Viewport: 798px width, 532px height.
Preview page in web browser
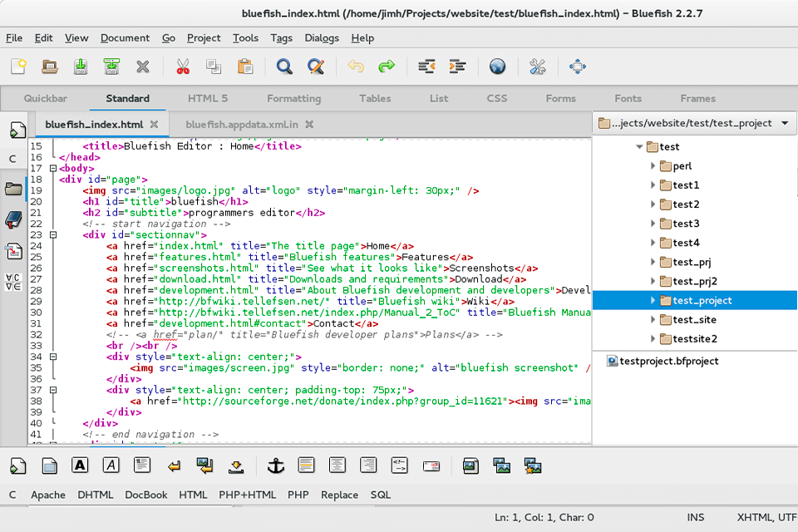coord(497,66)
